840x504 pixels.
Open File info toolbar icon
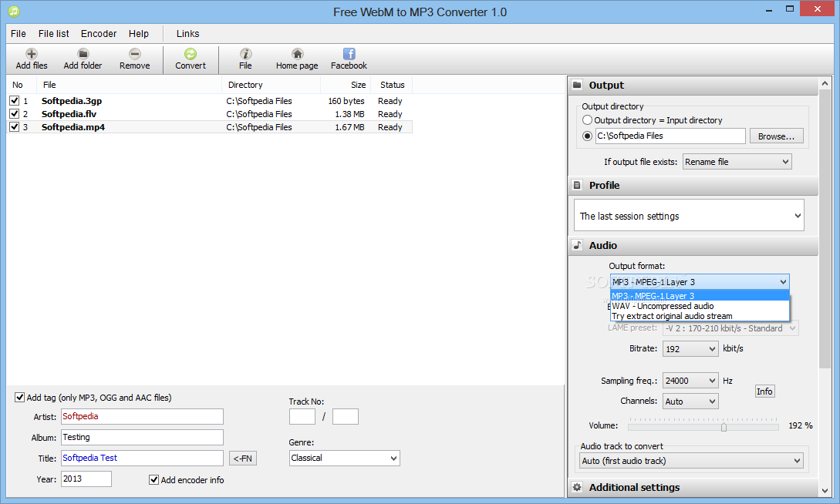point(245,53)
